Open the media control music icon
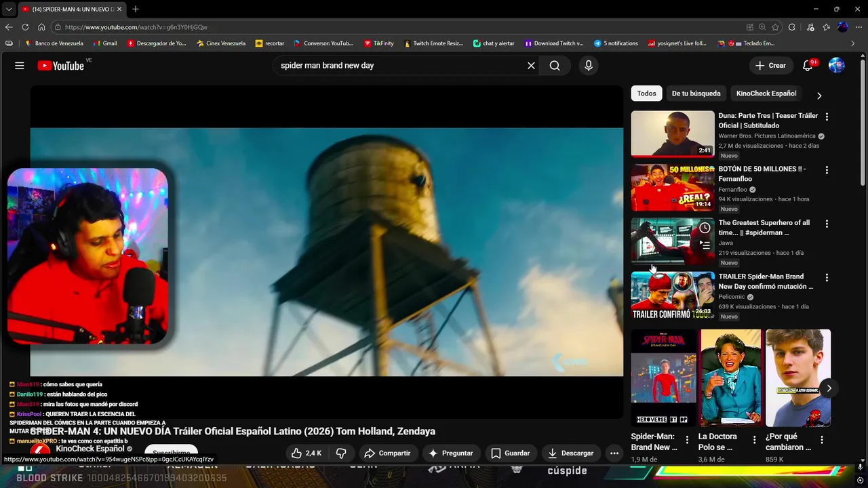Screen dimensions: 868x488 point(810,27)
